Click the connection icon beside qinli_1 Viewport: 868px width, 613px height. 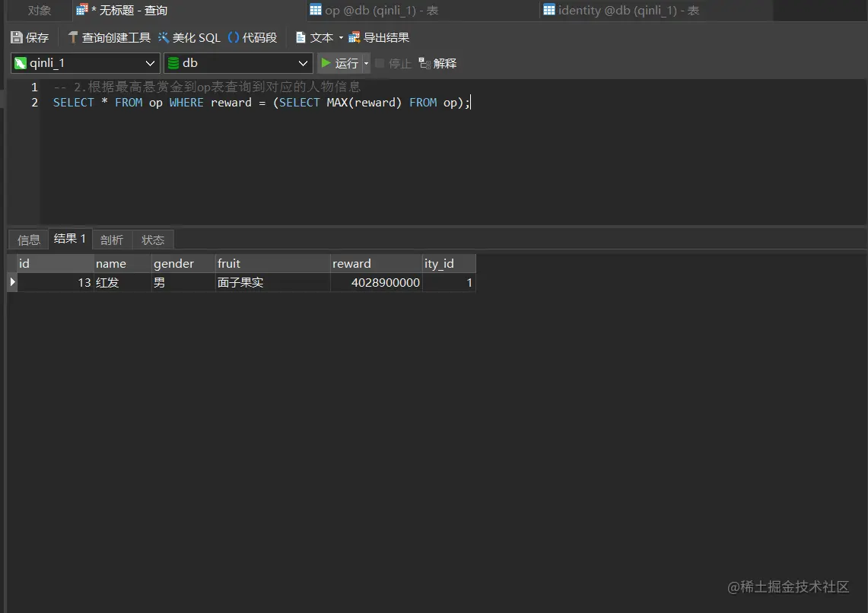[21, 63]
